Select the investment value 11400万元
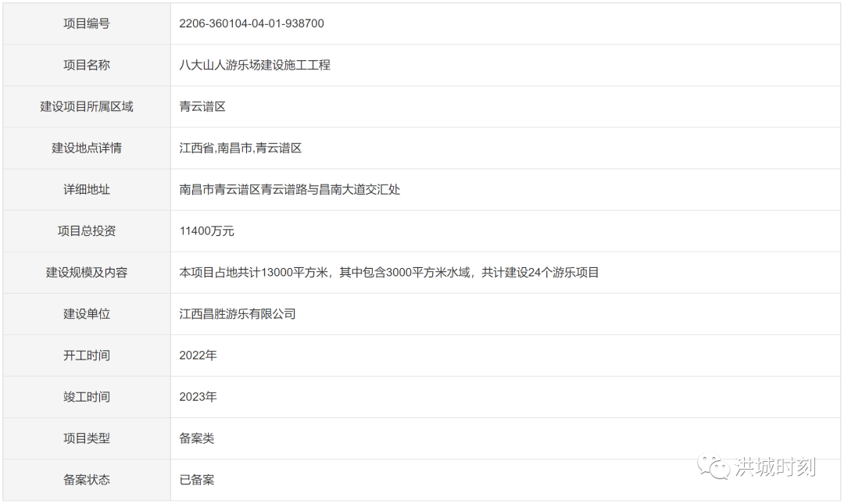The image size is (844, 504). tap(206, 231)
